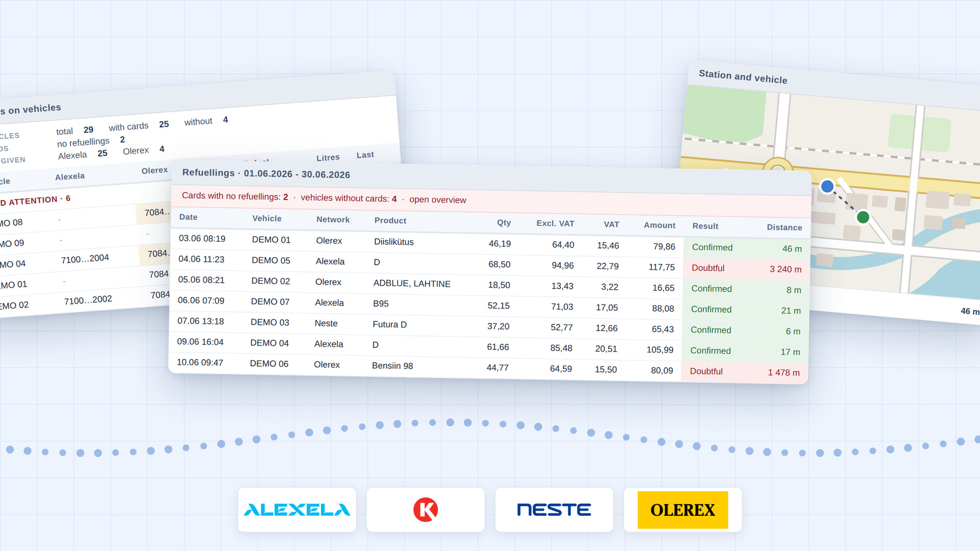Select the blue station marker on map
This screenshot has height=551, width=980.
[827, 186]
